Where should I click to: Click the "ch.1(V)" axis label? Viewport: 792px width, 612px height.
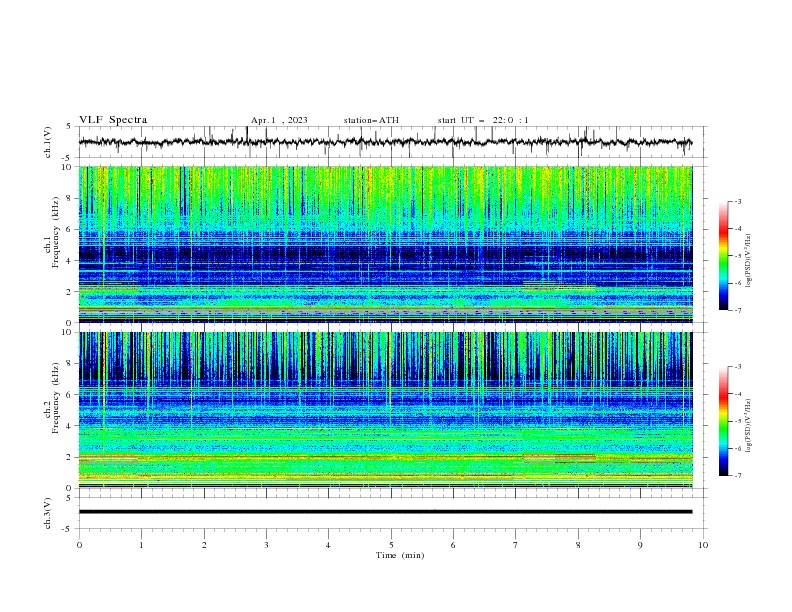pos(48,142)
